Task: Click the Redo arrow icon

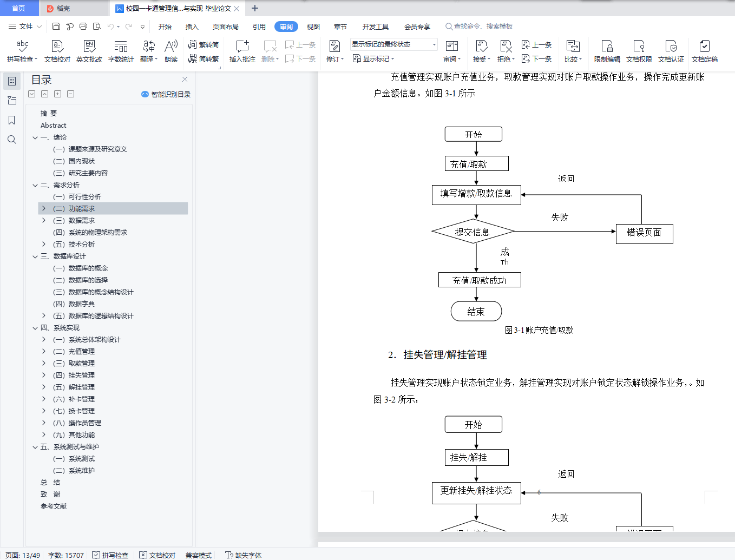Action: pyautogui.click(x=129, y=26)
